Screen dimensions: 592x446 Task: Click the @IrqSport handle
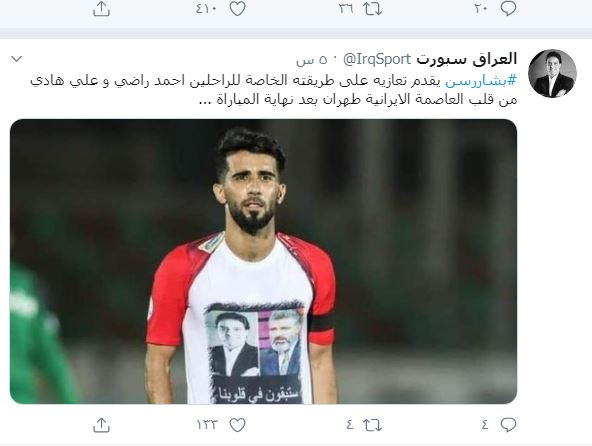(x=376, y=59)
